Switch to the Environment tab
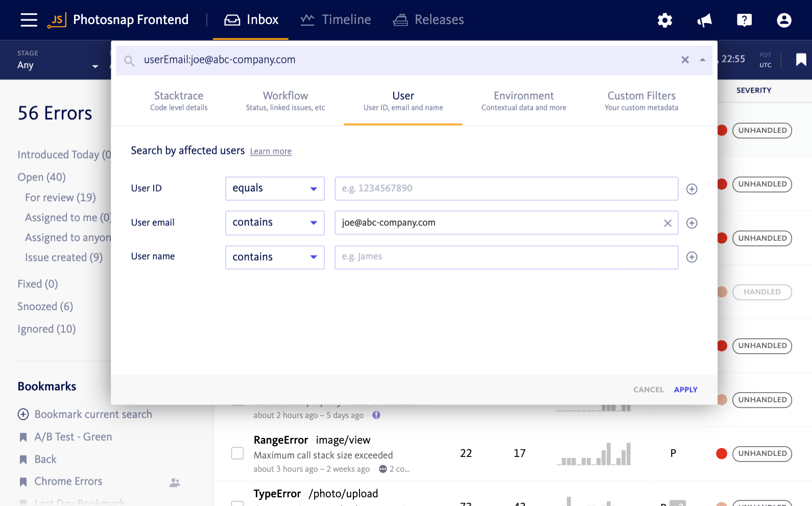The width and height of the screenshot is (812, 506). pos(523,101)
